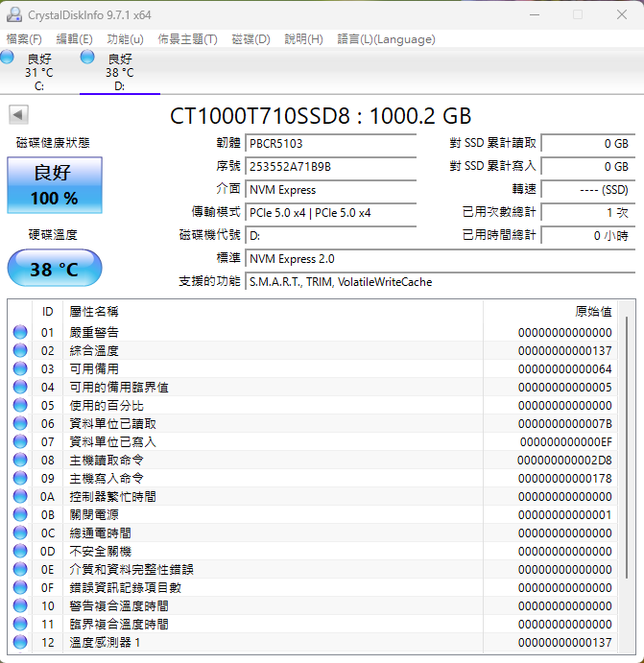Screen dimensions: 644x663
Task: Open the 檔案(F) menu
Action: (x=24, y=39)
